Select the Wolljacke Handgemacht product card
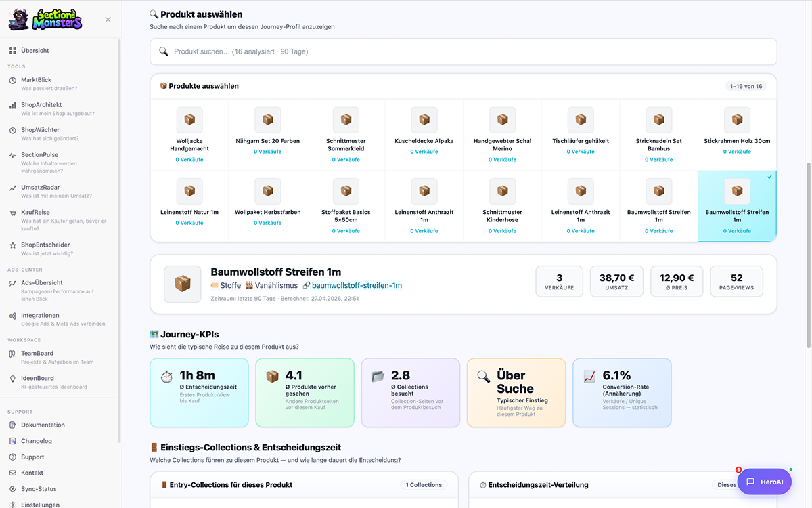This screenshot has width=812, height=508. point(189,135)
